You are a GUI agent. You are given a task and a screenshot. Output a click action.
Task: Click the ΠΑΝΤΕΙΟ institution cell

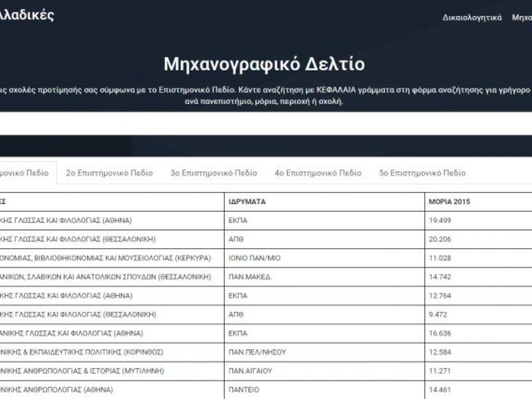245,389
